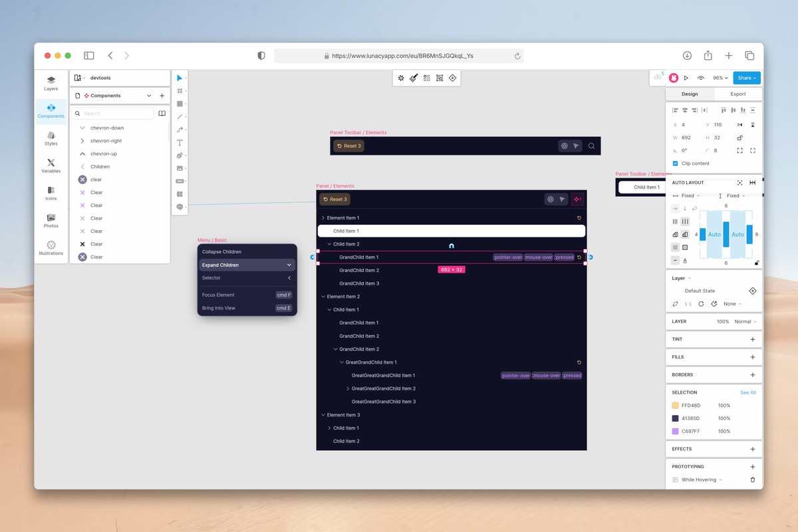The width and height of the screenshot is (798, 532).
Task: Select the Move tool
Action: pyautogui.click(x=180, y=78)
